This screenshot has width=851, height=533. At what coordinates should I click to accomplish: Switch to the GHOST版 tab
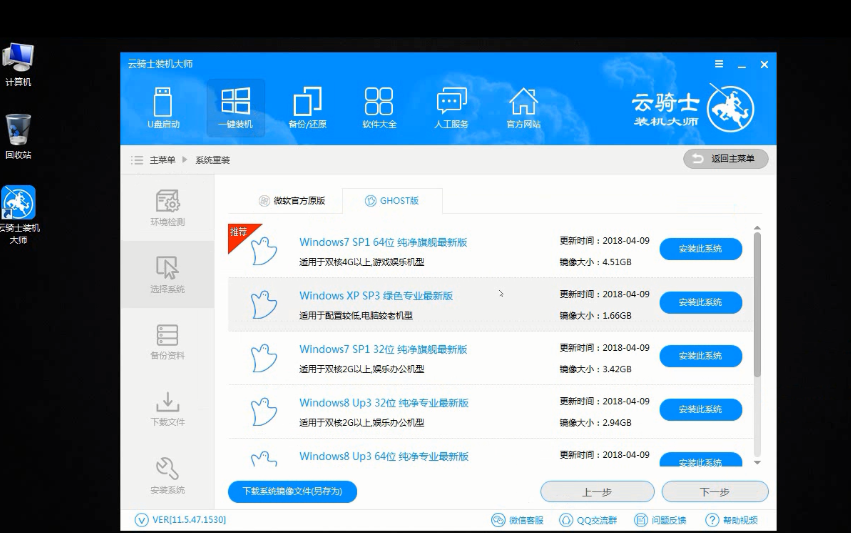pyautogui.click(x=392, y=201)
